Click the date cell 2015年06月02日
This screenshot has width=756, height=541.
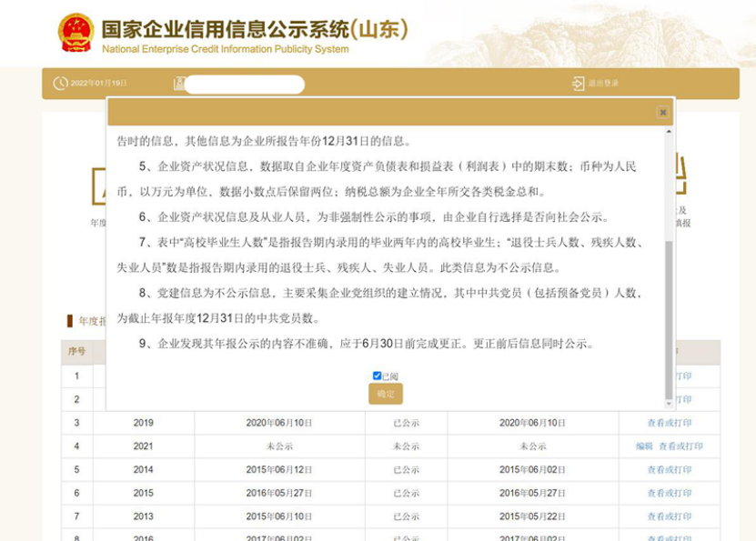[x=532, y=470]
